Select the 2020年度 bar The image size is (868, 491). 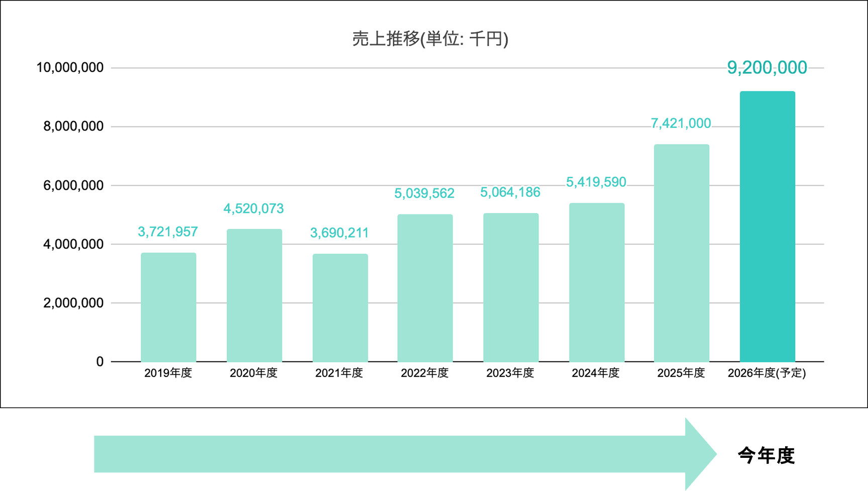tap(254, 295)
